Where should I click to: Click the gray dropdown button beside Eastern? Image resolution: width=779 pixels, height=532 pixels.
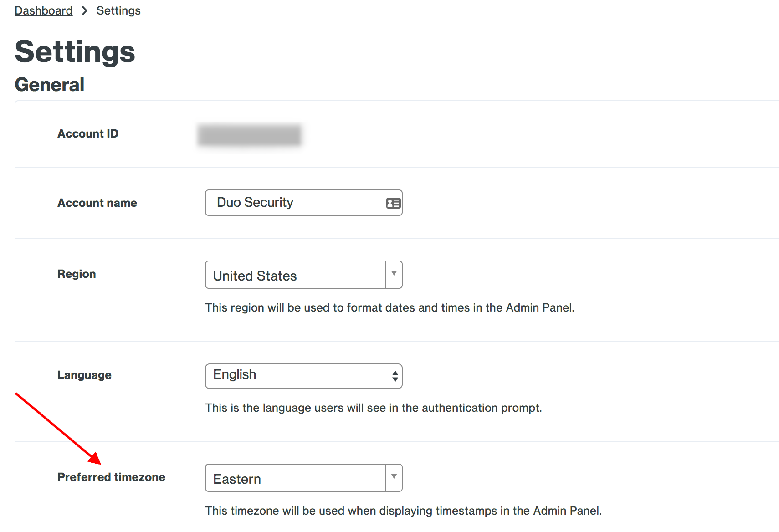click(x=394, y=477)
